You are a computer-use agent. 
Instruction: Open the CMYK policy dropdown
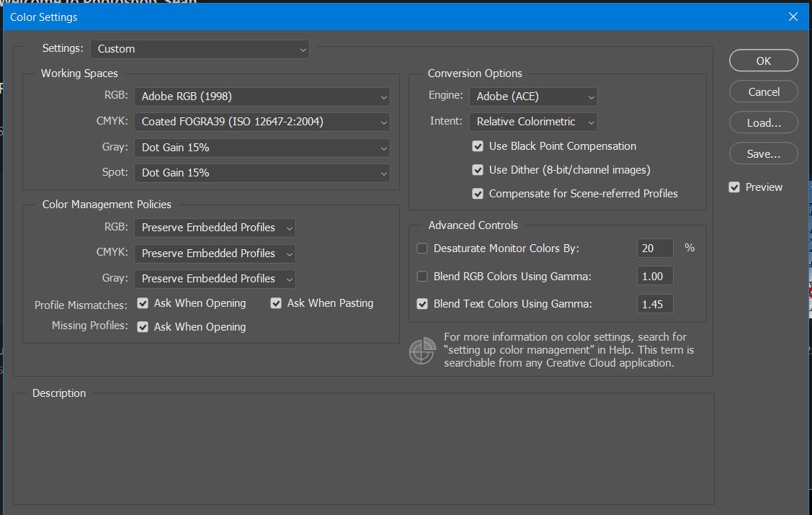(x=215, y=254)
